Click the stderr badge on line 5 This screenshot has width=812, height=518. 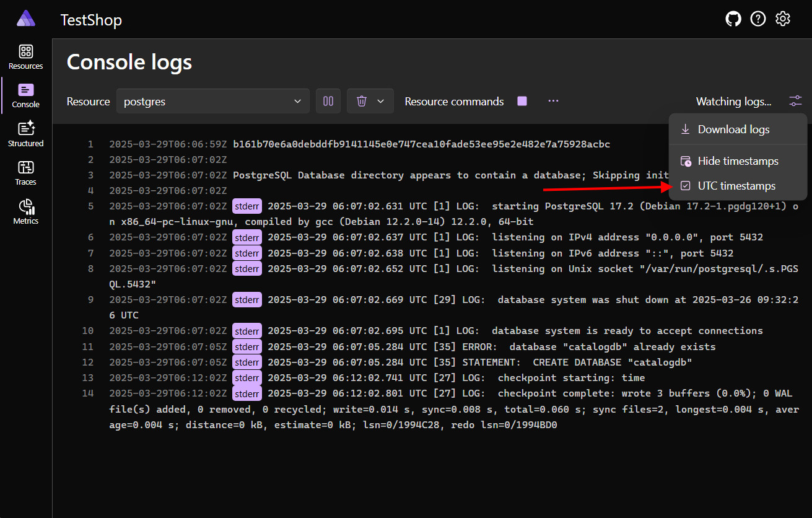(x=247, y=205)
